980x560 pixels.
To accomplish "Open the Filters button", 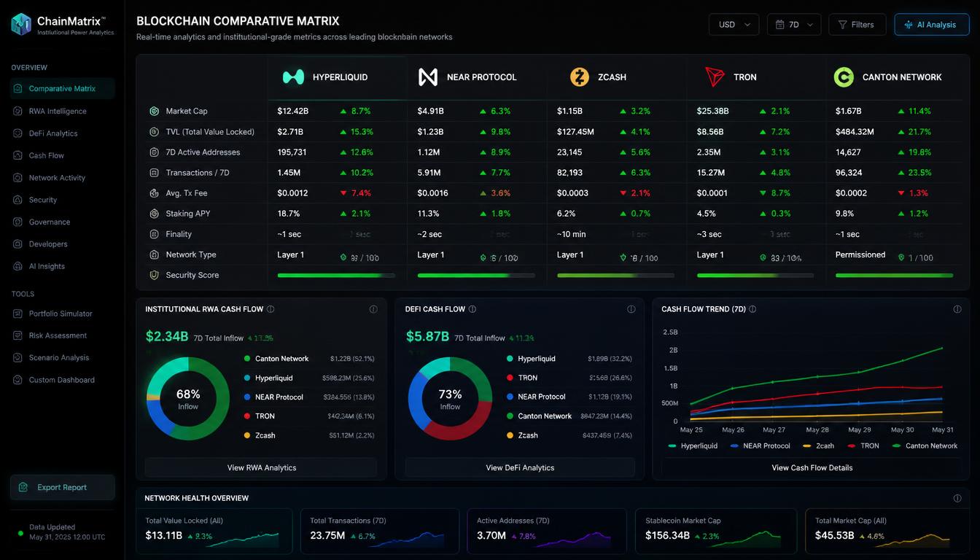I will [857, 24].
